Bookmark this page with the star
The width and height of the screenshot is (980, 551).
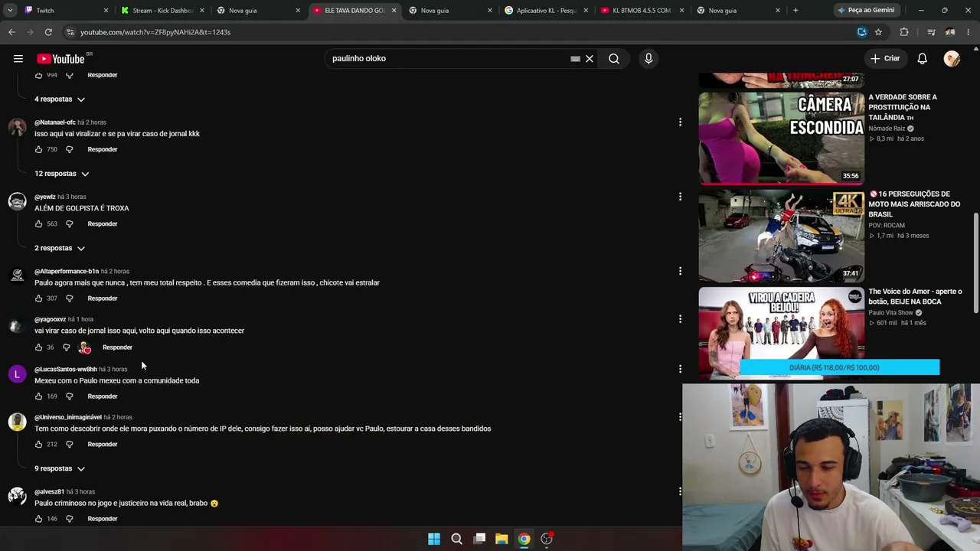tap(878, 32)
